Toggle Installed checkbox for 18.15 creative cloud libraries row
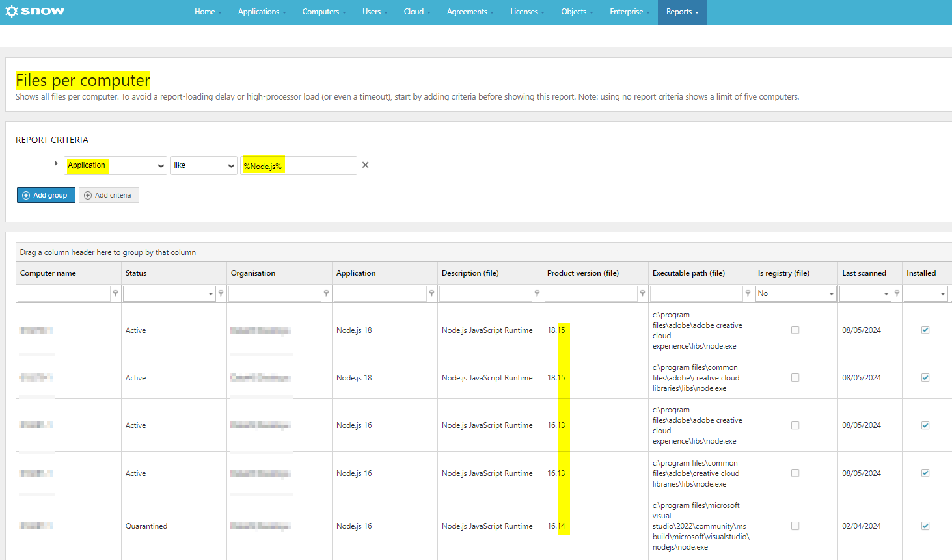The height and width of the screenshot is (560, 952). click(925, 378)
